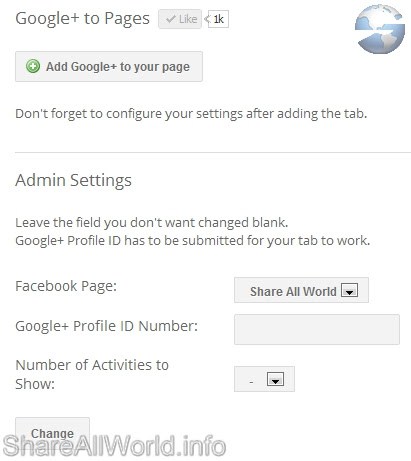Click the ShareAllWorld.info watermark
The image size is (411, 461).
(x=114, y=446)
